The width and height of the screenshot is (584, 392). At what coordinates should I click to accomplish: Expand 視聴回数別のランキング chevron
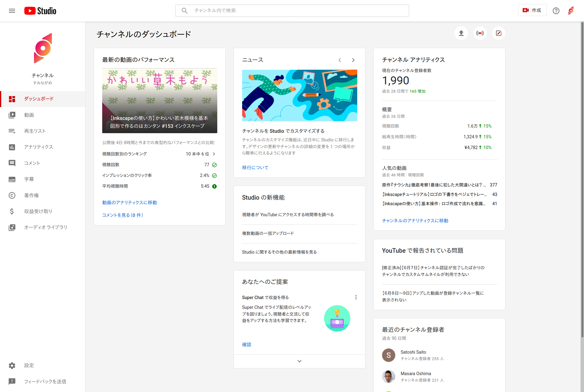pyautogui.click(x=214, y=154)
